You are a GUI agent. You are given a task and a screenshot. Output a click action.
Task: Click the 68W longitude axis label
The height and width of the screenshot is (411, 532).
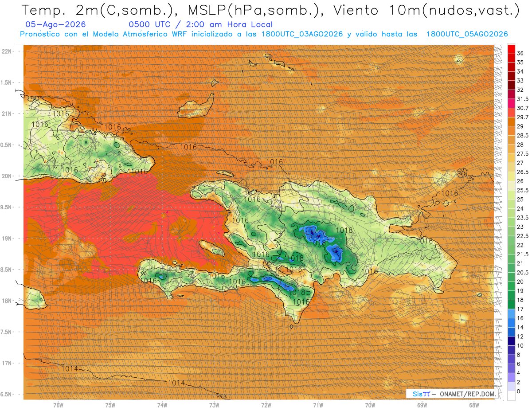(474, 405)
